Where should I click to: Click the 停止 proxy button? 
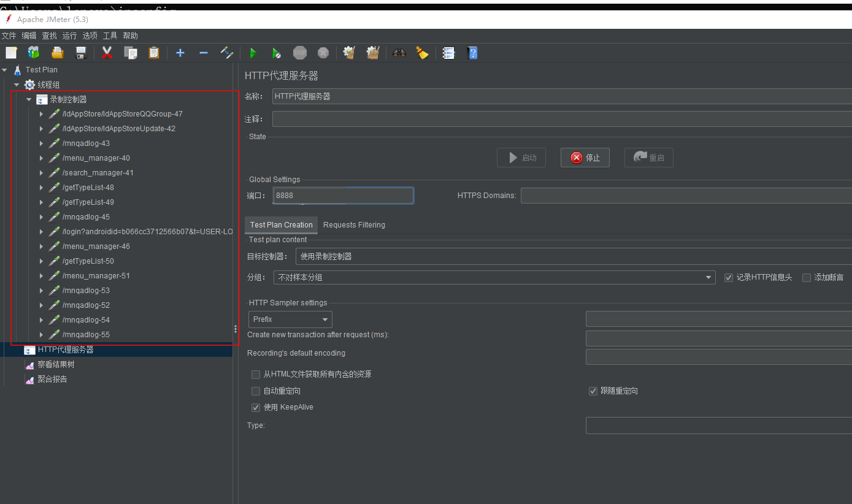[x=585, y=158]
